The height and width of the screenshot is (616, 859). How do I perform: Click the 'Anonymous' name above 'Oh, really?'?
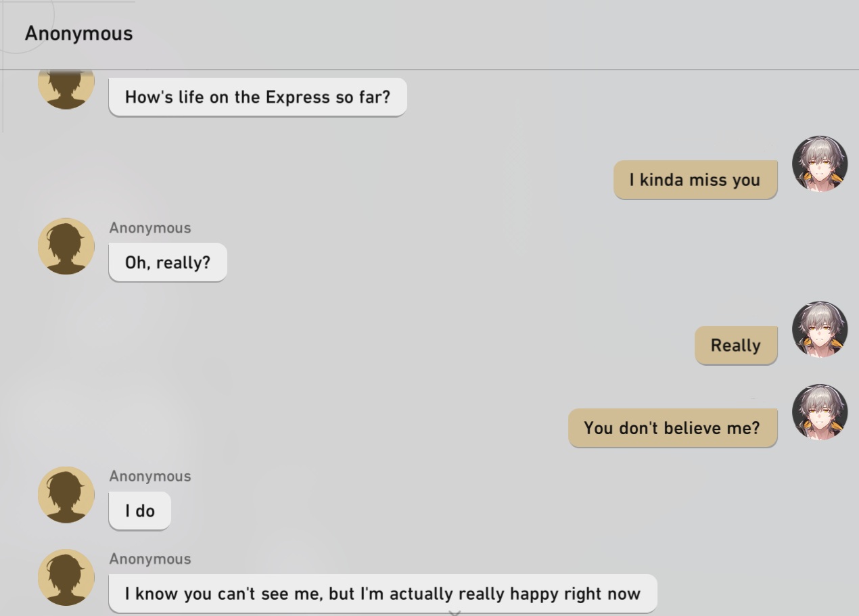(150, 228)
